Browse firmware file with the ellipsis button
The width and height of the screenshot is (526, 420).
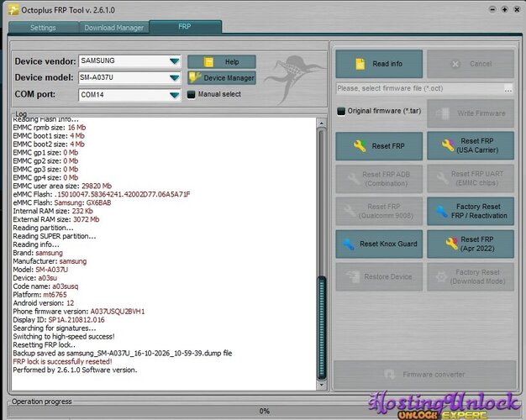(508, 89)
